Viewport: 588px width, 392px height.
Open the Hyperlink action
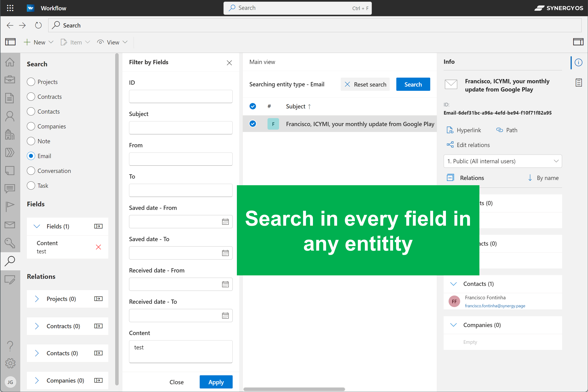click(464, 130)
